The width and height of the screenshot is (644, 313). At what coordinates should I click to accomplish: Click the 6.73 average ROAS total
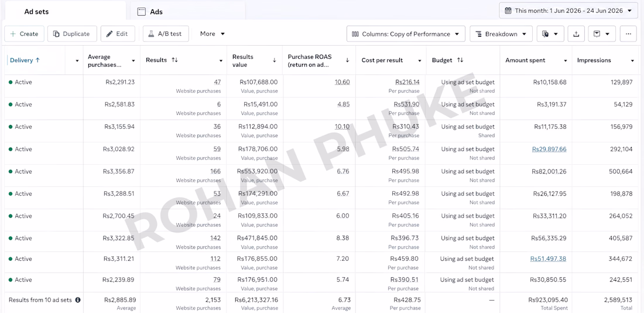coord(345,300)
